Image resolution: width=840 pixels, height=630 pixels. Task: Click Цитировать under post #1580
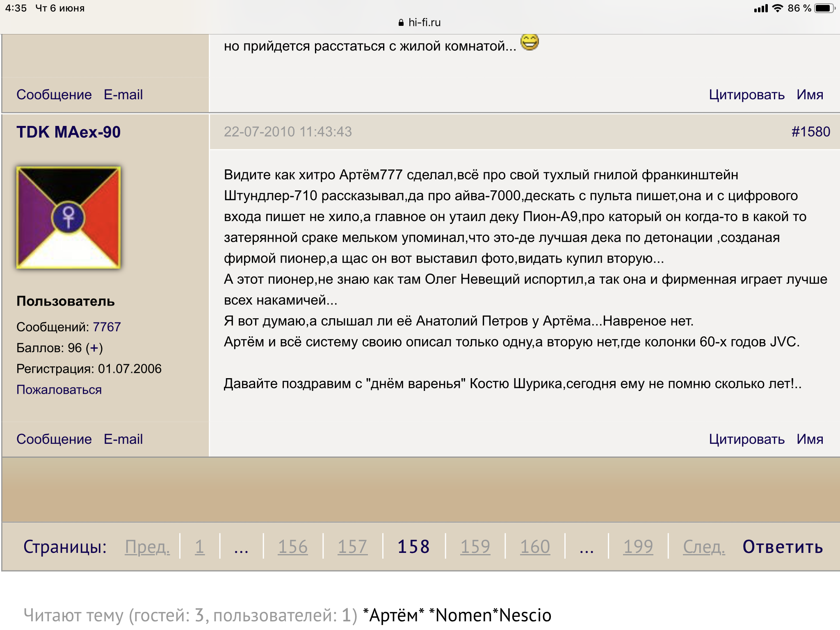pyautogui.click(x=746, y=439)
